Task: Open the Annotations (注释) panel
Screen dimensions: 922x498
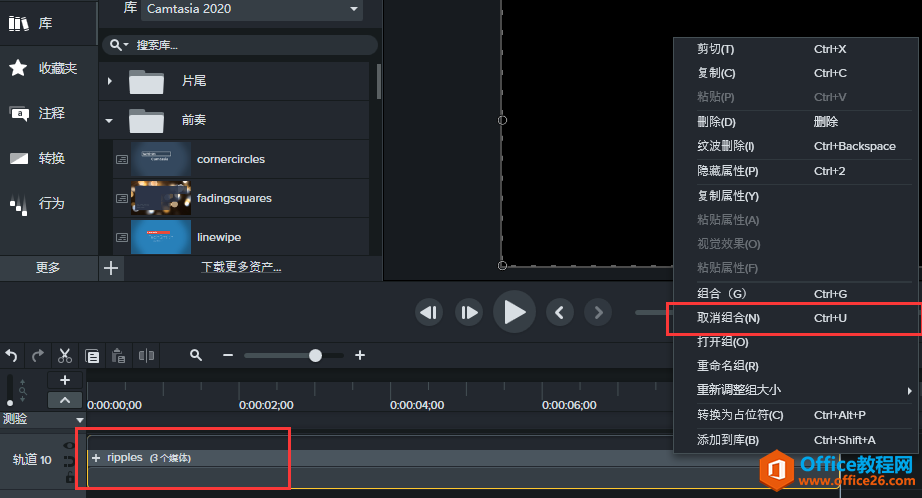Action: tap(39, 113)
